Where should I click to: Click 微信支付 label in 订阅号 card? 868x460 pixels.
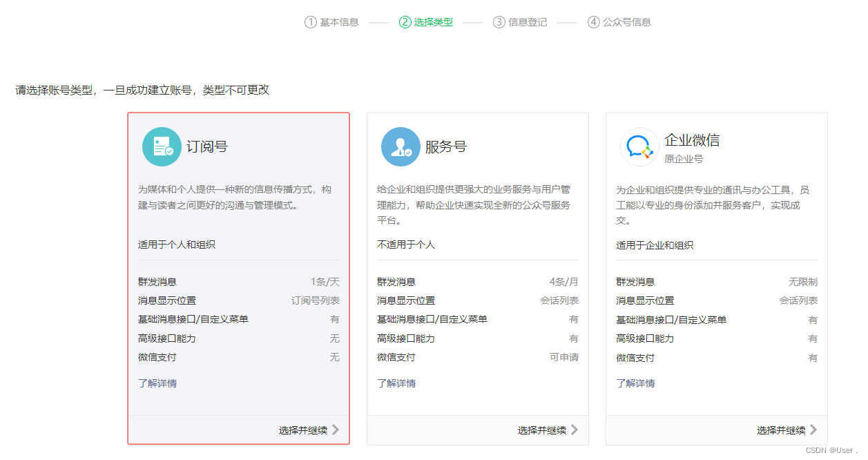click(157, 357)
